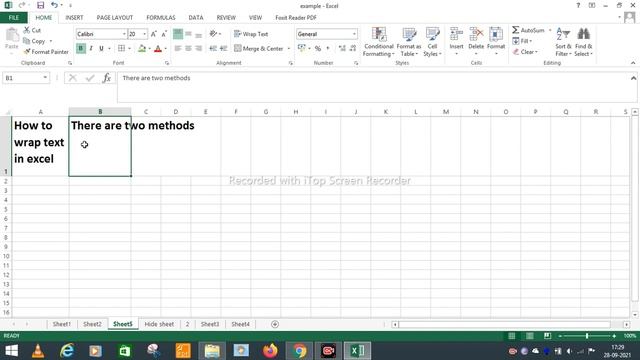Toggle Center alignment

click(x=188, y=49)
